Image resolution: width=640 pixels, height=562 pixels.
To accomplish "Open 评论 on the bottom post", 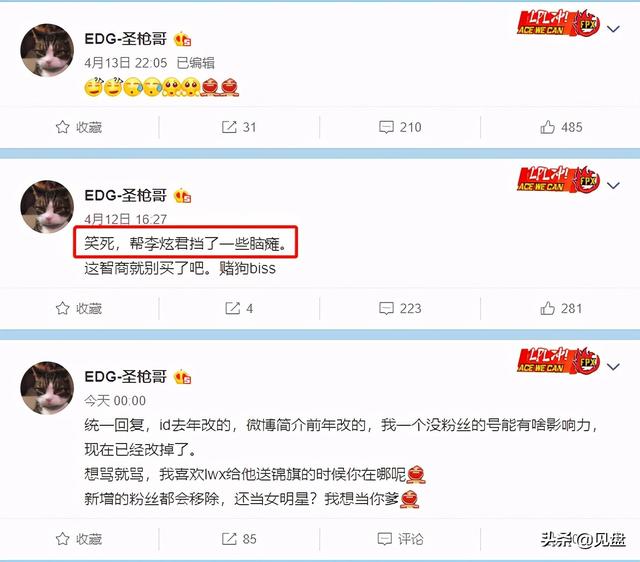I will pos(400,539).
